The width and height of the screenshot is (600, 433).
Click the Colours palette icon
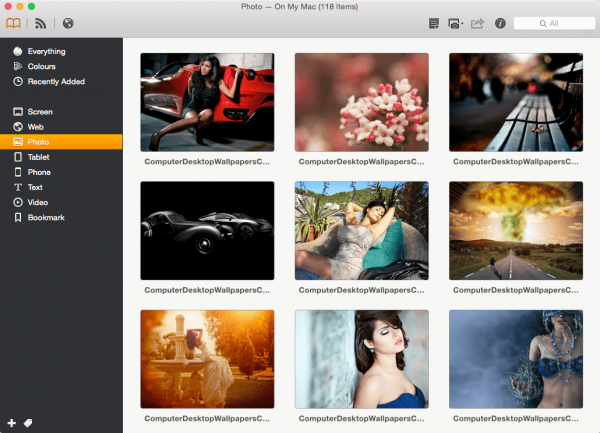click(18, 66)
